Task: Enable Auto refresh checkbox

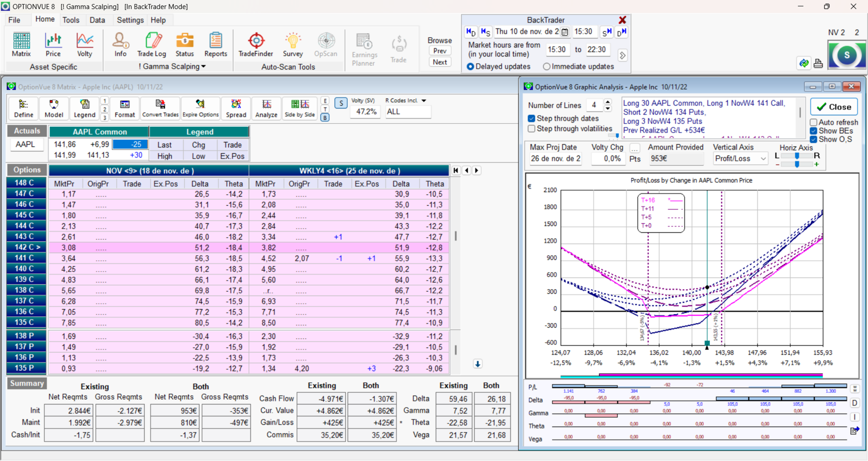Action: 813,122
